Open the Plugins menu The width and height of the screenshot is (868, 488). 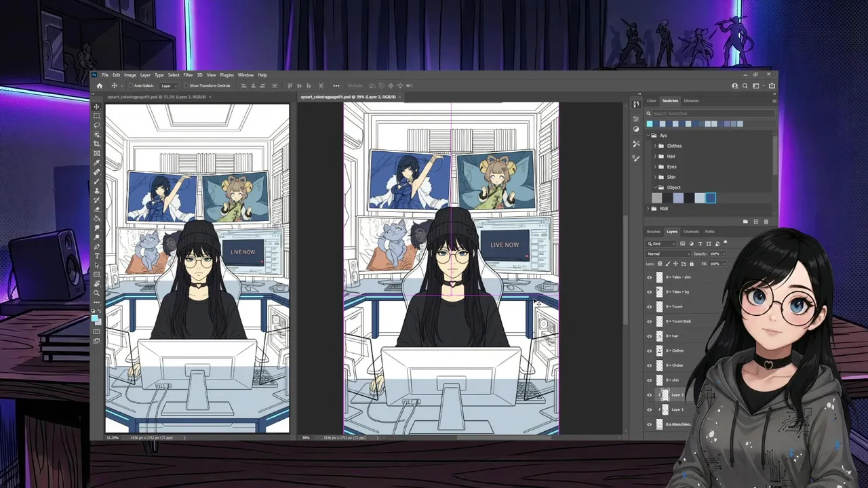click(226, 75)
